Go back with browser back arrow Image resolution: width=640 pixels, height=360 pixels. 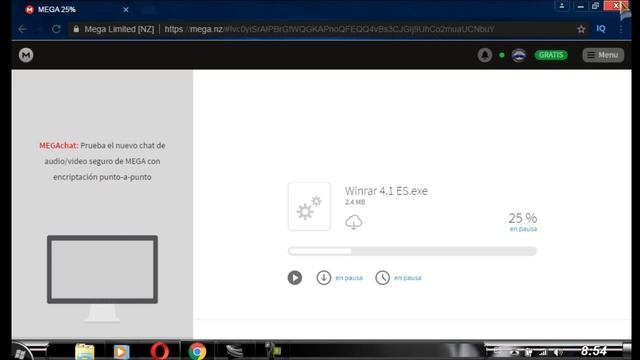pos(23,29)
